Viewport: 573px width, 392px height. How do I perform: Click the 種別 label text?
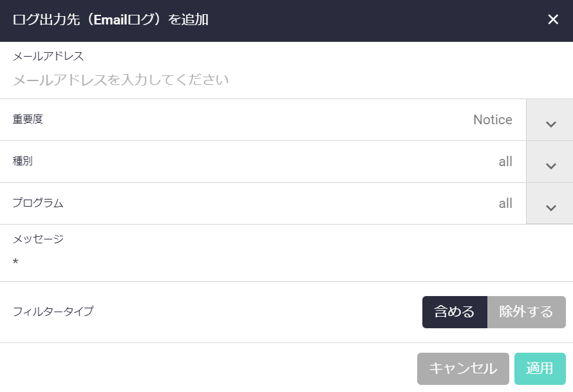23,161
